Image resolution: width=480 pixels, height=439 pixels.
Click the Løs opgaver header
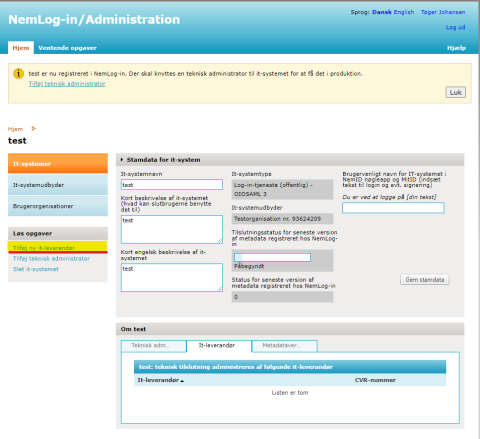pos(58,233)
